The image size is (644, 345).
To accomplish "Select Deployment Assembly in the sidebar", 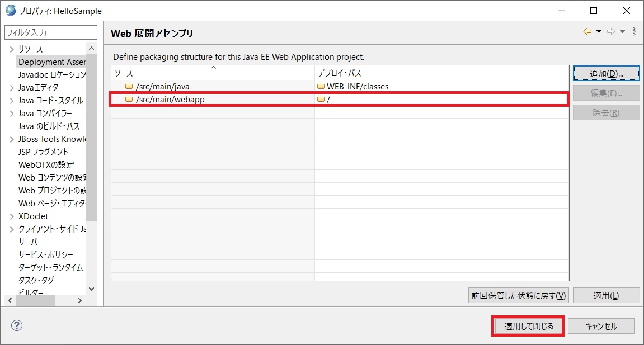I will click(x=51, y=62).
